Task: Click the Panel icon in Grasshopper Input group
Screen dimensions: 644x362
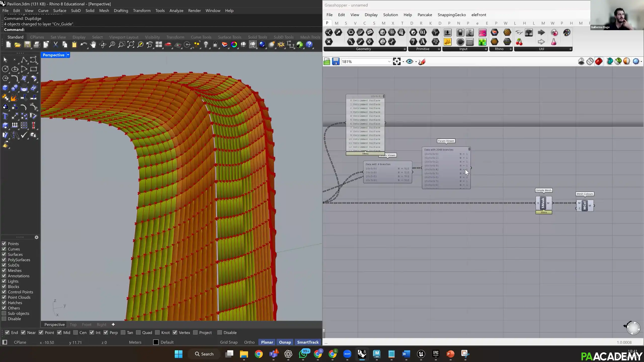Action: pyautogui.click(x=470, y=42)
